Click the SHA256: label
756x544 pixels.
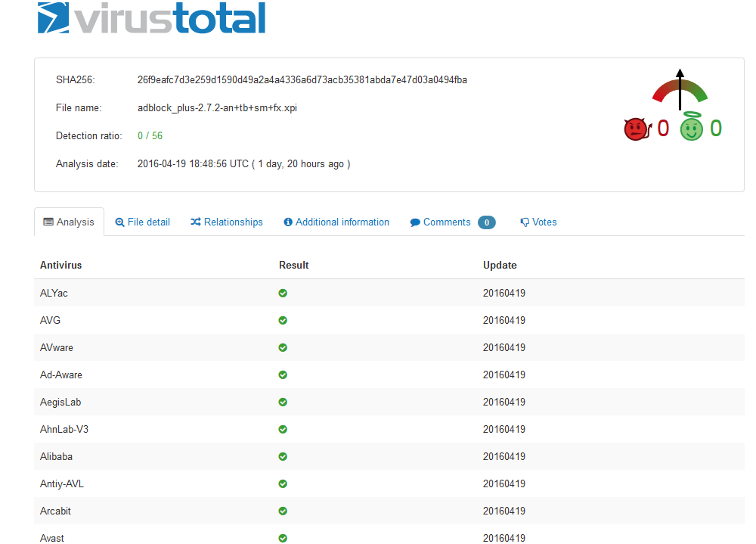(x=75, y=80)
